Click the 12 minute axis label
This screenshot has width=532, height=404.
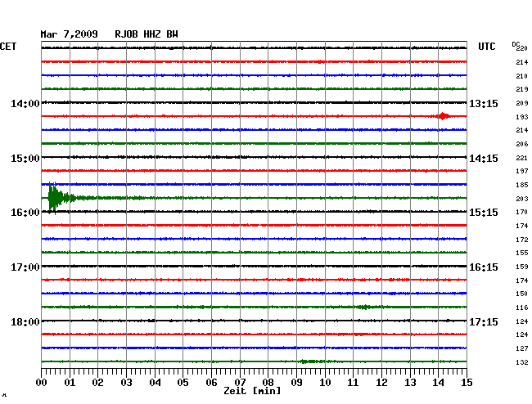381,383
